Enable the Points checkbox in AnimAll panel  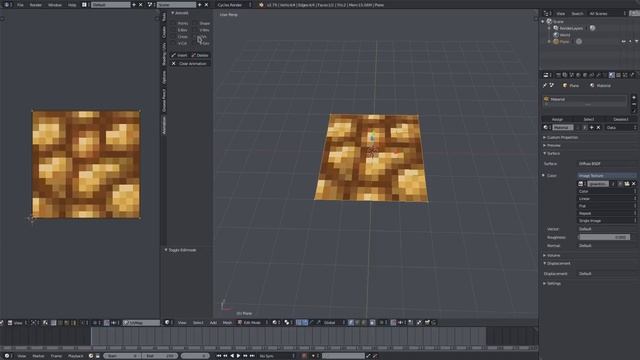(173, 23)
